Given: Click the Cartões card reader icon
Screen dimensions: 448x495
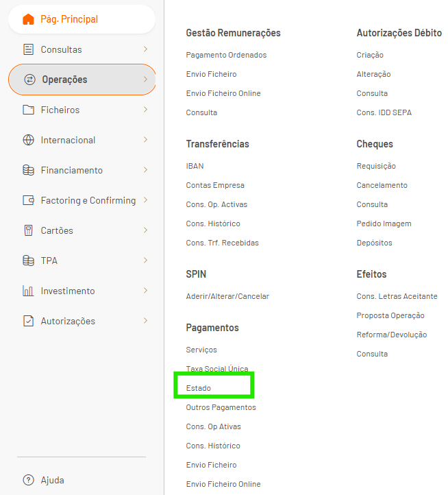Looking at the screenshot, I should 28,230.
